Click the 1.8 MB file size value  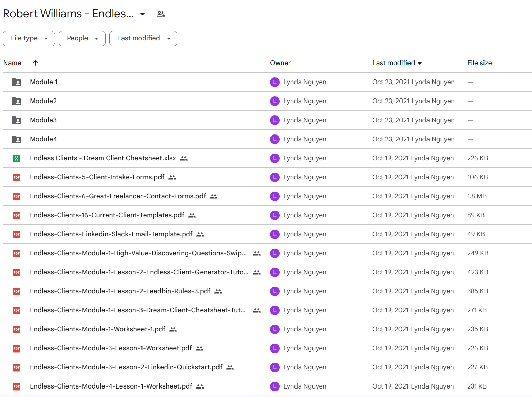[477, 196]
